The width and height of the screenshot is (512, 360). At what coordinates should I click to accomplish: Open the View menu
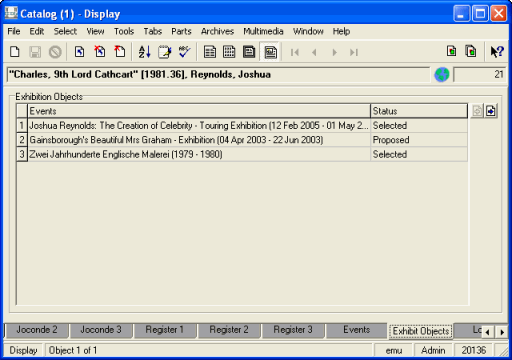click(95, 31)
